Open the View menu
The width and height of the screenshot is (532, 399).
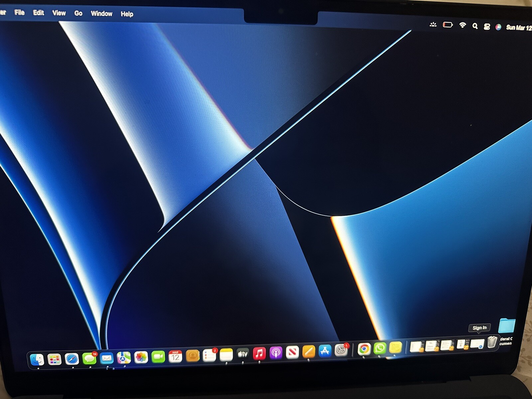(59, 13)
